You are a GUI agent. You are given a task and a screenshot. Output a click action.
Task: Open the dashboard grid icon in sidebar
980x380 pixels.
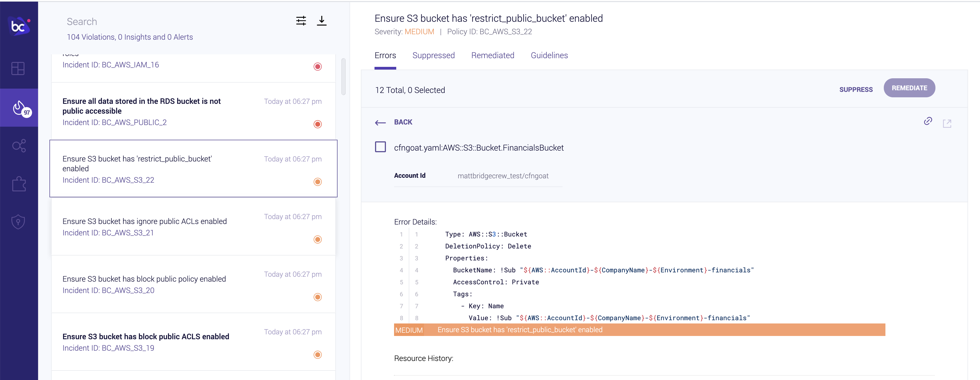18,68
